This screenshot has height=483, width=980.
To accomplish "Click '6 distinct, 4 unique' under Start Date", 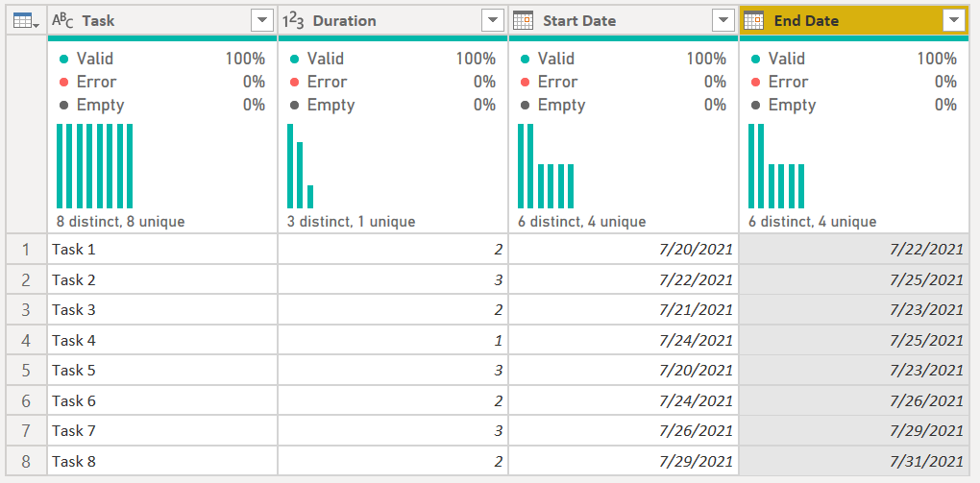I will [582, 221].
